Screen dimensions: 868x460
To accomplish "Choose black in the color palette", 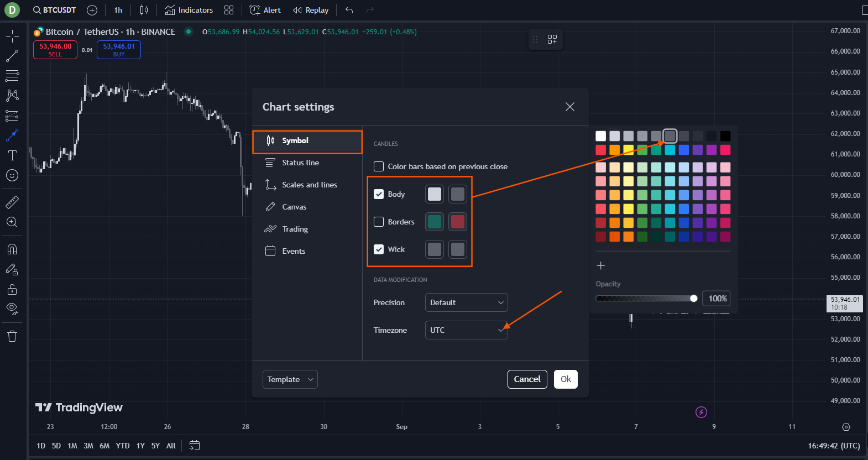I will [x=725, y=136].
